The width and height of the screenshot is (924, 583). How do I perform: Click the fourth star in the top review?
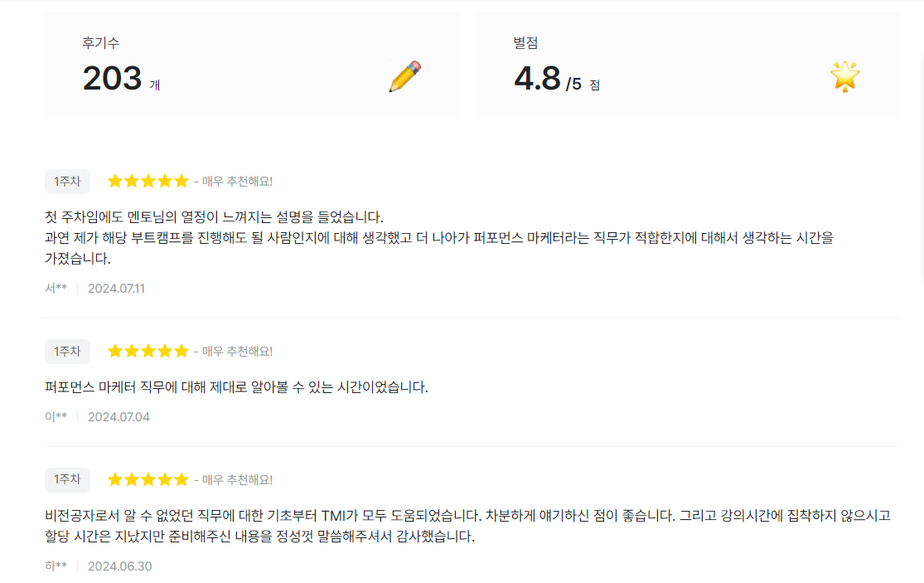coord(166,180)
